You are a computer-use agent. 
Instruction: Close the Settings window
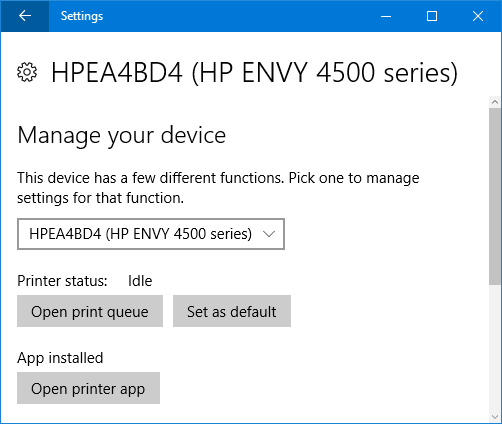point(478,16)
